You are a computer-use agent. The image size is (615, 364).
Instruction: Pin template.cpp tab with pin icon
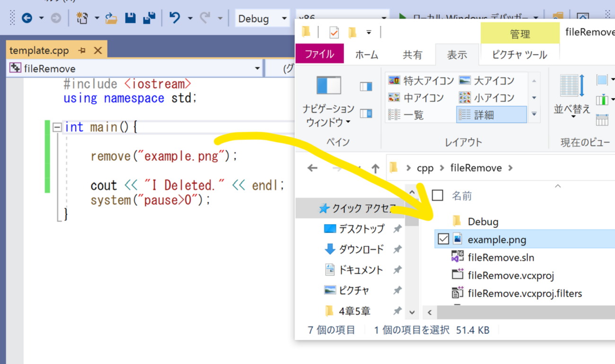(82, 51)
